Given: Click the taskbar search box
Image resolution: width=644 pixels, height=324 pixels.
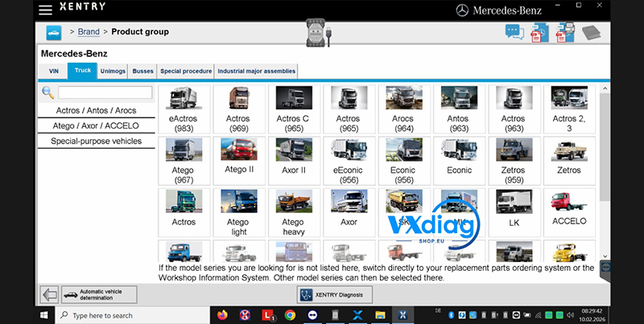Looking at the screenshot, I should coord(132,315).
